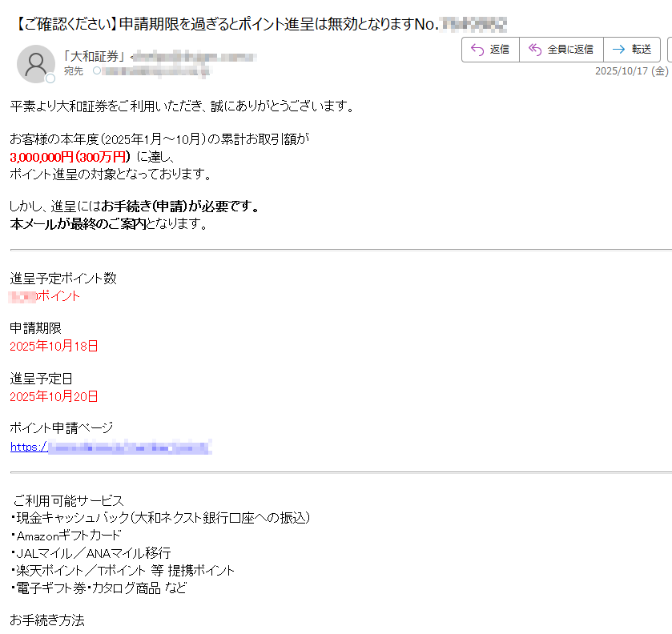Select the red deadline text 2025年10月18日
The width and height of the screenshot is (672, 634).
point(52,346)
